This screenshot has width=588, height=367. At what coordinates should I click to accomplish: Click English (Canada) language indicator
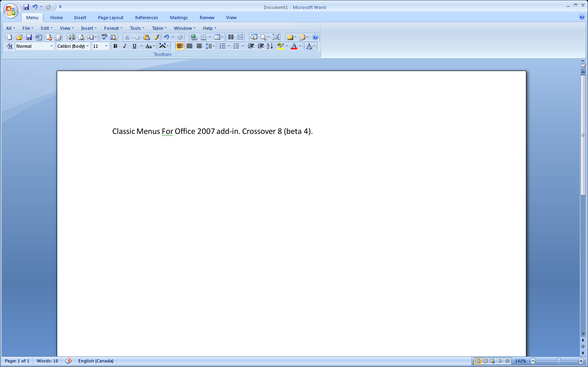coord(96,361)
